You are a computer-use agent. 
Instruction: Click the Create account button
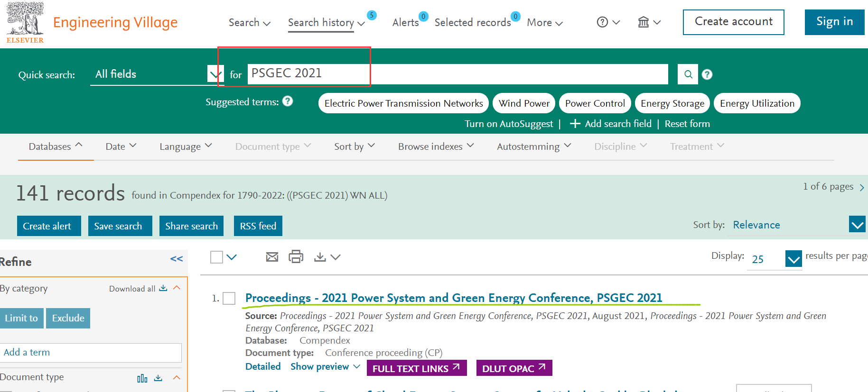click(x=734, y=22)
